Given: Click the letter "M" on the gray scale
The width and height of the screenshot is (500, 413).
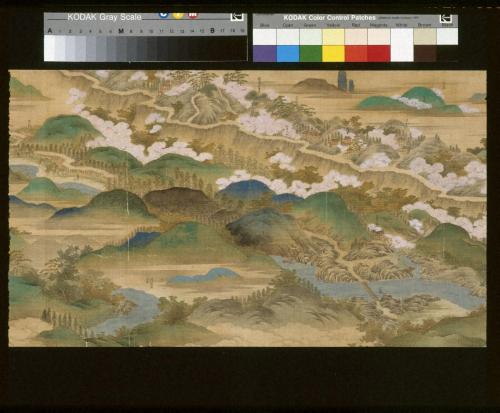Looking at the screenshot, I should click(121, 31).
